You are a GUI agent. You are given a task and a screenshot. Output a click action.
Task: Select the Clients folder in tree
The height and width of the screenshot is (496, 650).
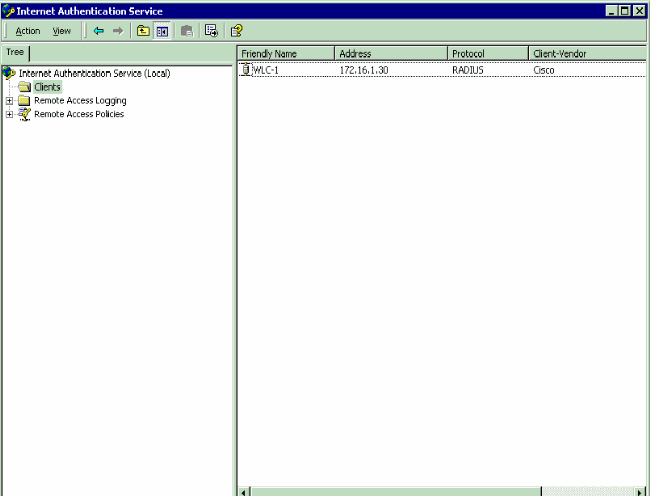[x=47, y=87]
